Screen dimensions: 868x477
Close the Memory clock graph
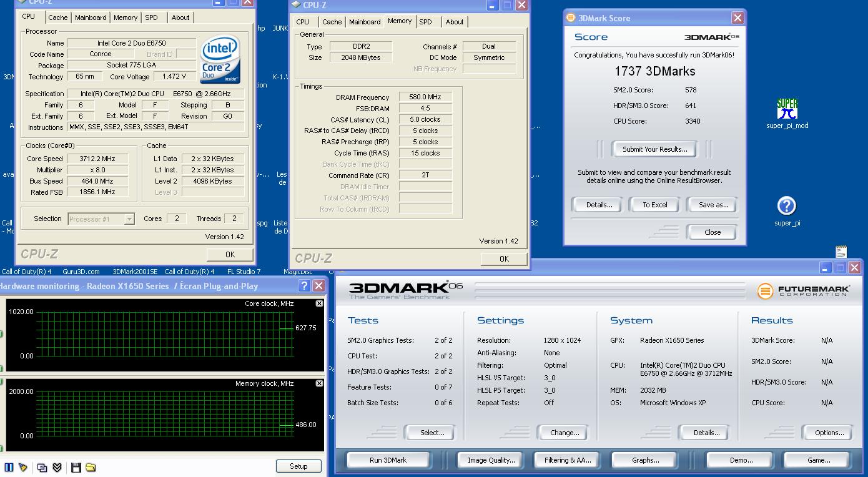click(319, 383)
